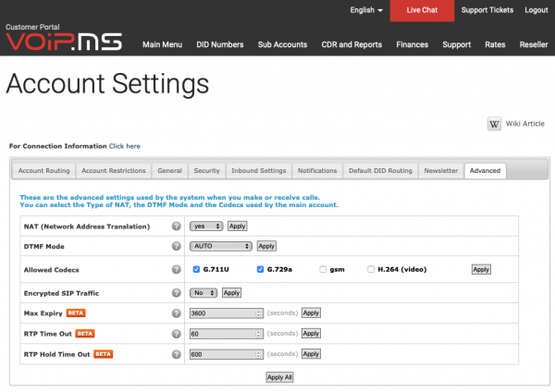Open help icon for Encrypted SIP Traffic
The image size is (555, 392).
tap(177, 292)
